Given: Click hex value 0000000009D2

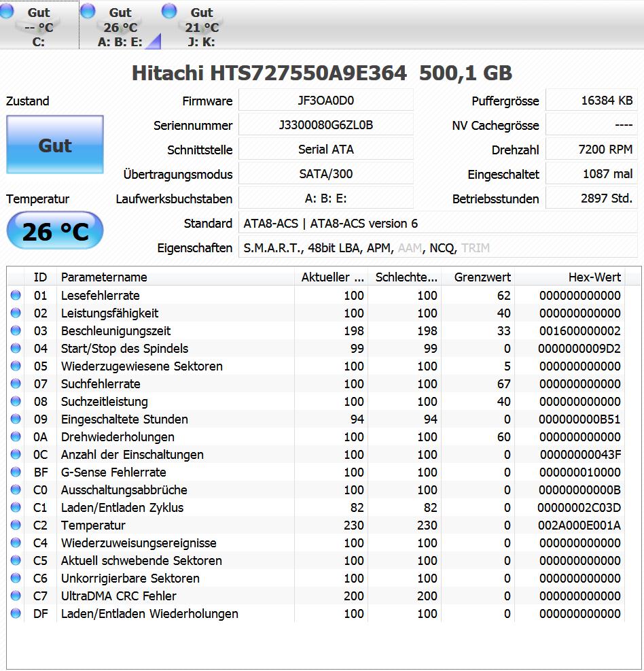Looking at the screenshot, I should click(579, 349).
